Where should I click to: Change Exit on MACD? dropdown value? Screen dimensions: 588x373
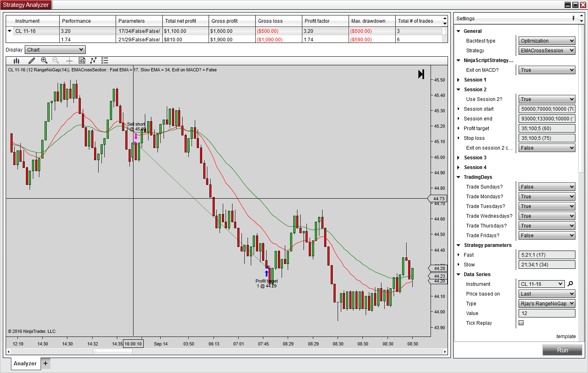(x=547, y=70)
